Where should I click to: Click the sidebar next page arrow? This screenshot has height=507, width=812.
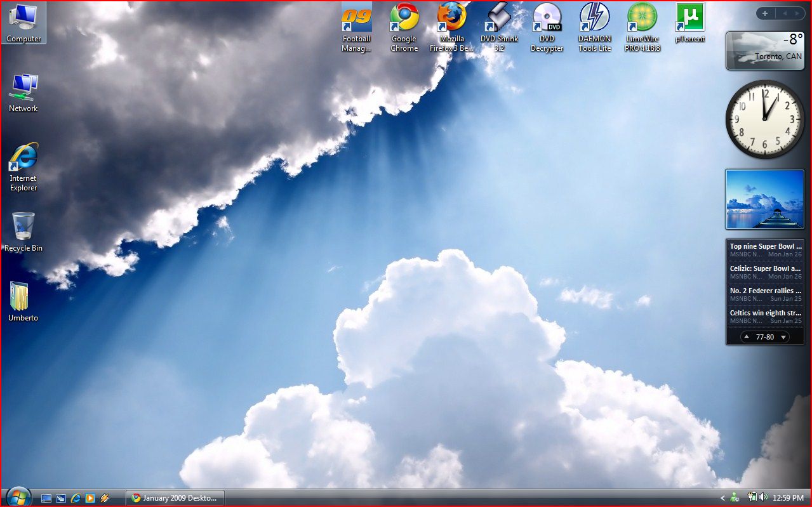coord(797,13)
